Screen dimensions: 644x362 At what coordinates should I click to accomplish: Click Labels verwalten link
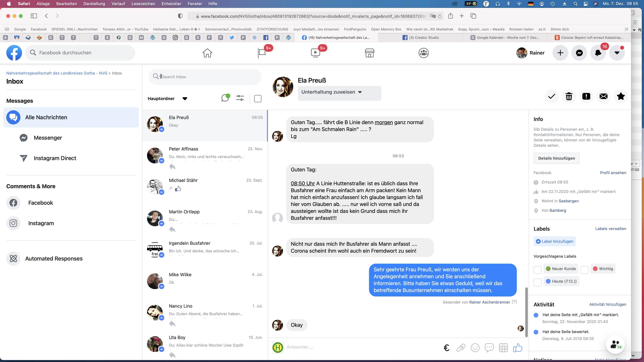611,229
